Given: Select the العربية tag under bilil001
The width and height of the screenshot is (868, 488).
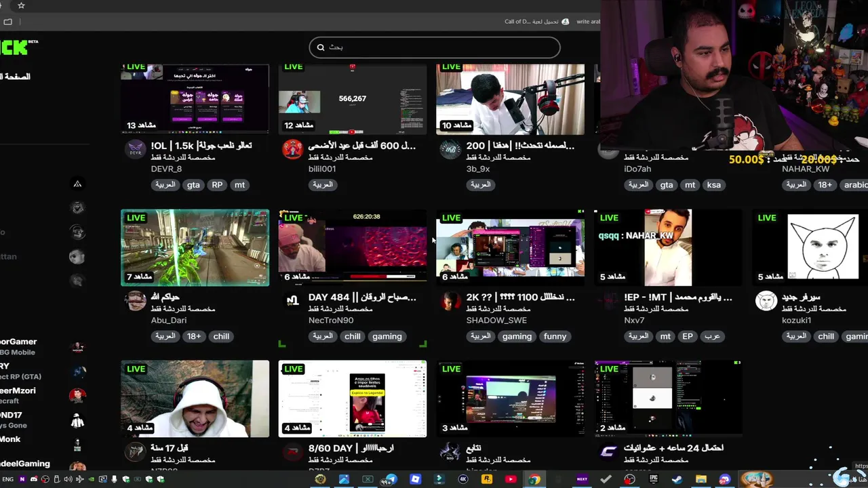Looking at the screenshot, I should coord(323,185).
